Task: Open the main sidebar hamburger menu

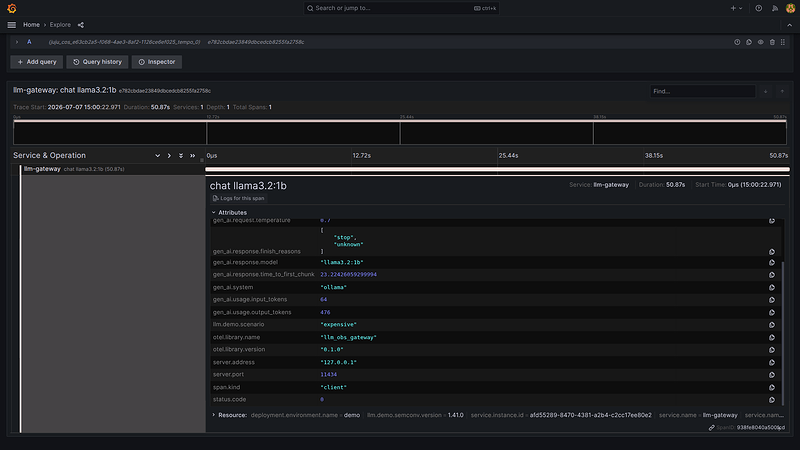Action: [x=12, y=24]
